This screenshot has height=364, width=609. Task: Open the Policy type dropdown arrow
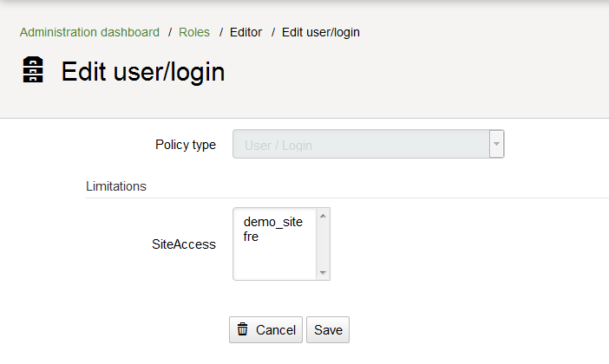tap(496, 144)
